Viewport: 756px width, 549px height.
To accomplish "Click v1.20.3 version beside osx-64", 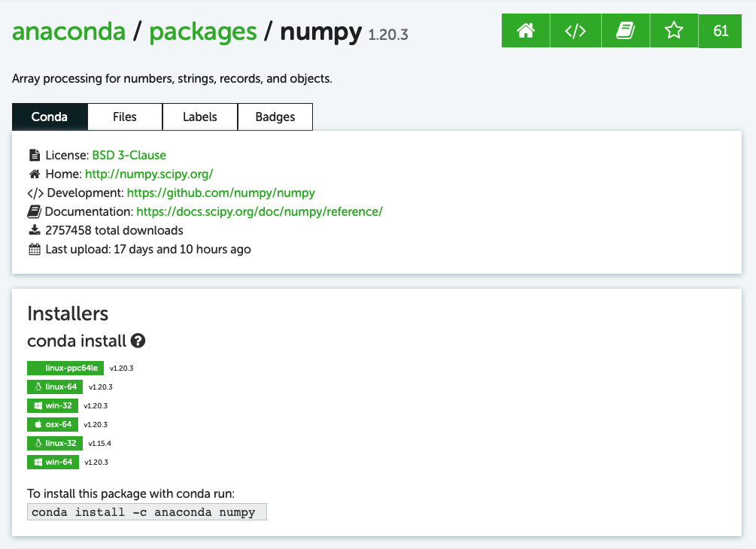I will [x=96, y=425].
